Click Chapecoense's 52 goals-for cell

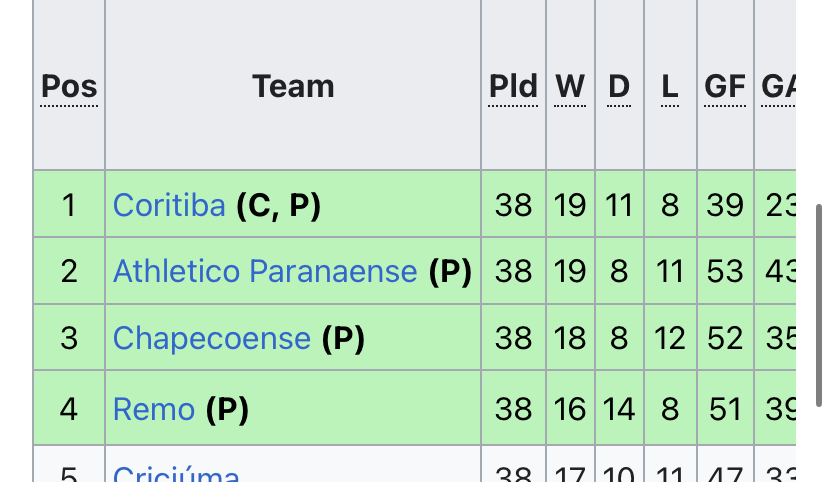click(726, 337)
